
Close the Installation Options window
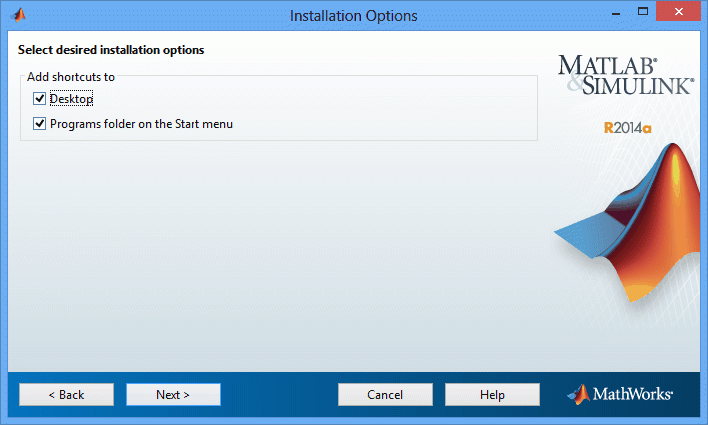[678, 12]
